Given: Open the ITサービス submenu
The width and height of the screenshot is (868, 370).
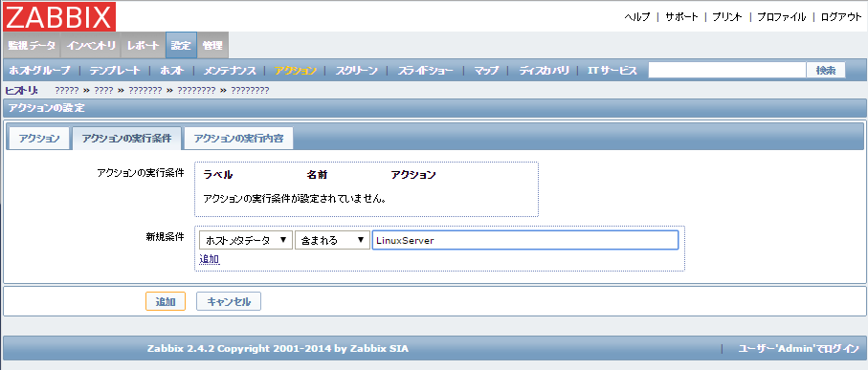Looking at the screenshot, I should tap(612, 70).
